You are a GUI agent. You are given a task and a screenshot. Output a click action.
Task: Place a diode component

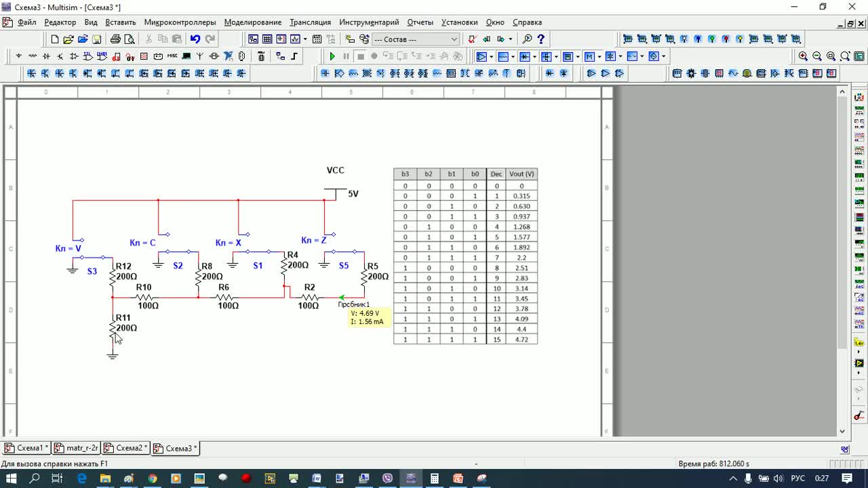(x=46, y=56)
